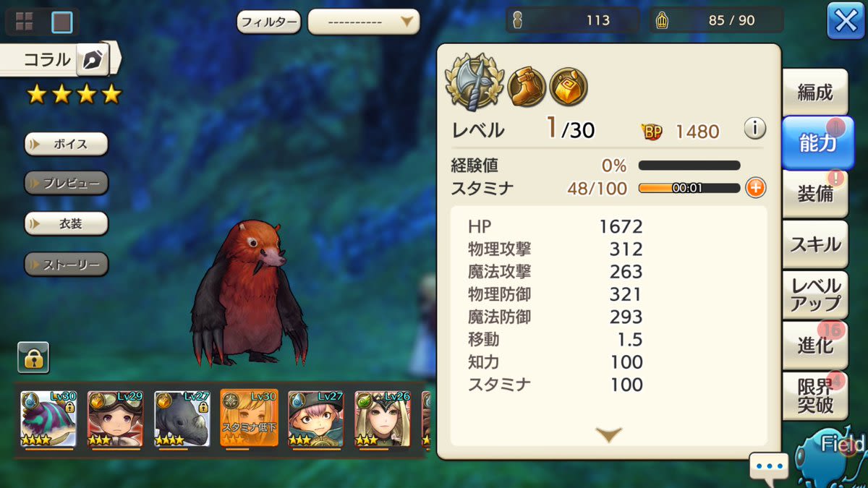Tap the orange plus stamina refill
This screenshot has width=868, height=488.
click(754, 188)
